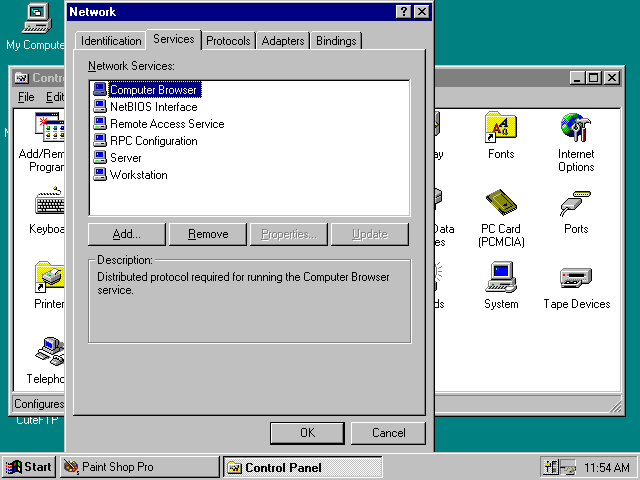Confirm the Network dialog with OK
The image size is (640, 480).
pyautogui.click(x=307, y=433)
